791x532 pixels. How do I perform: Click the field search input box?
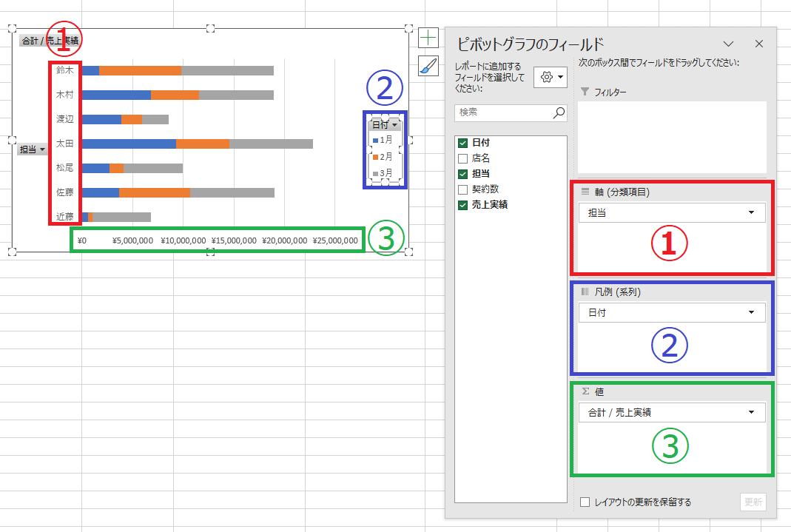click(x=503, y=112)
